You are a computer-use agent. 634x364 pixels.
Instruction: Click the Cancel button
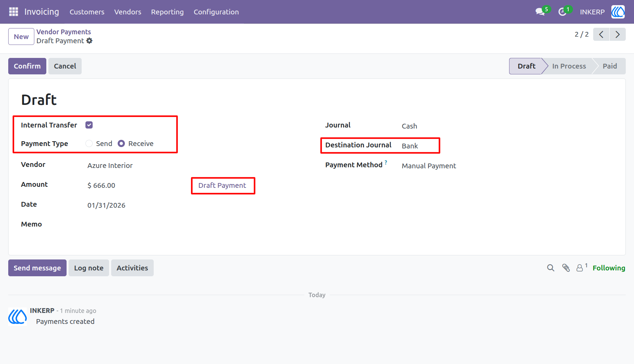[x=65, y=66]
